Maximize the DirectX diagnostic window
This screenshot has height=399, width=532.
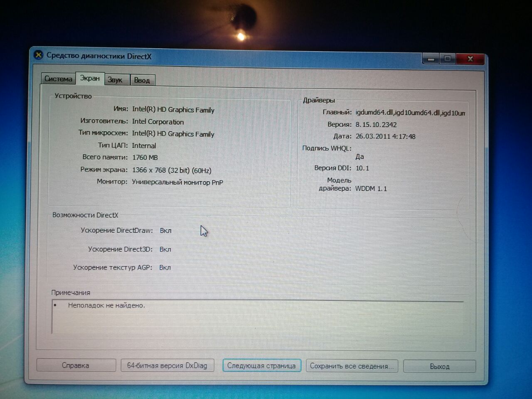448,59
